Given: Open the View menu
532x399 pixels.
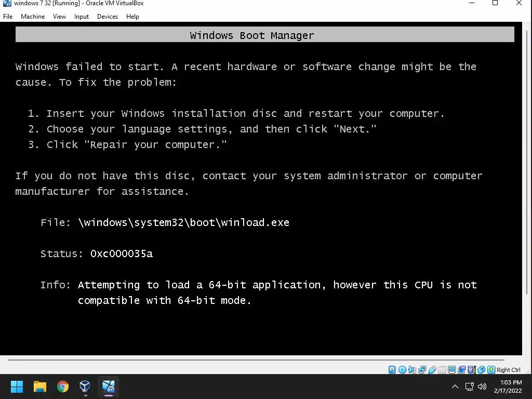Looking at the screenshot, I should click(x=59, y=16).
